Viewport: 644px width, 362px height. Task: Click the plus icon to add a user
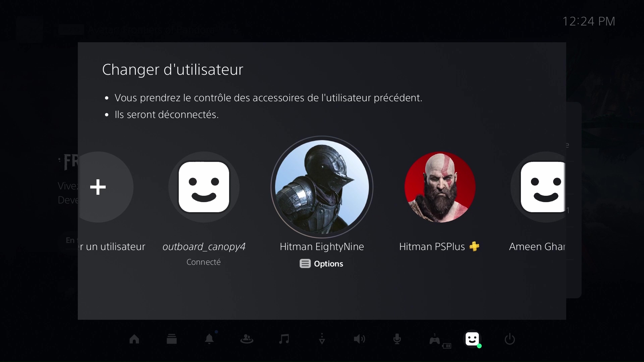(98, 187)
